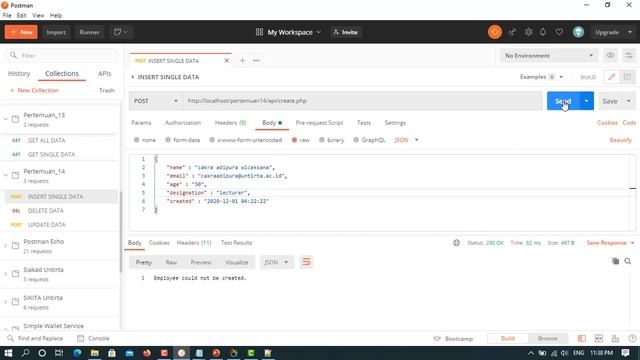Open the JSON body format dropdown

point(407,140)
